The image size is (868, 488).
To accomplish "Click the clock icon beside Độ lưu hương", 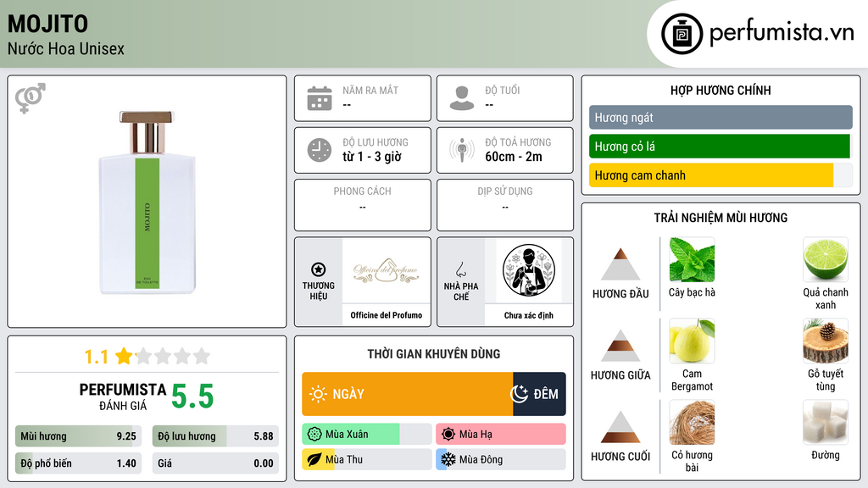I will pyautogui.click(x=320, y=150).
